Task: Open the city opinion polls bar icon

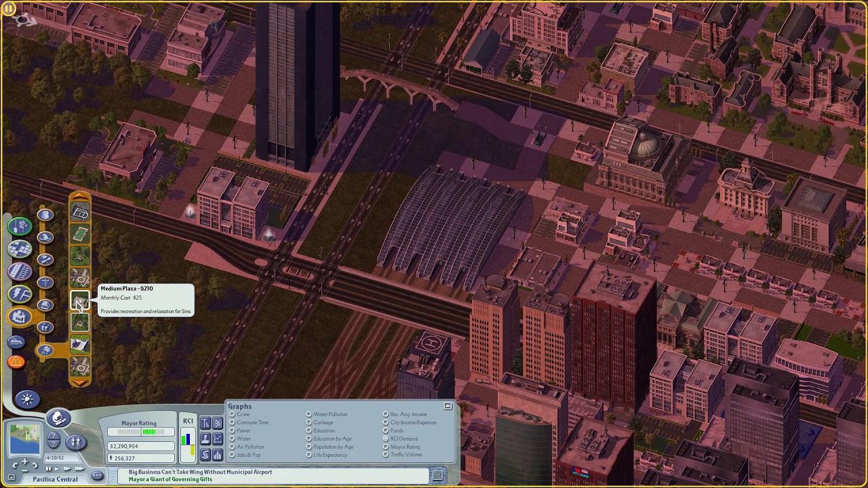Action: pos(218,455)
